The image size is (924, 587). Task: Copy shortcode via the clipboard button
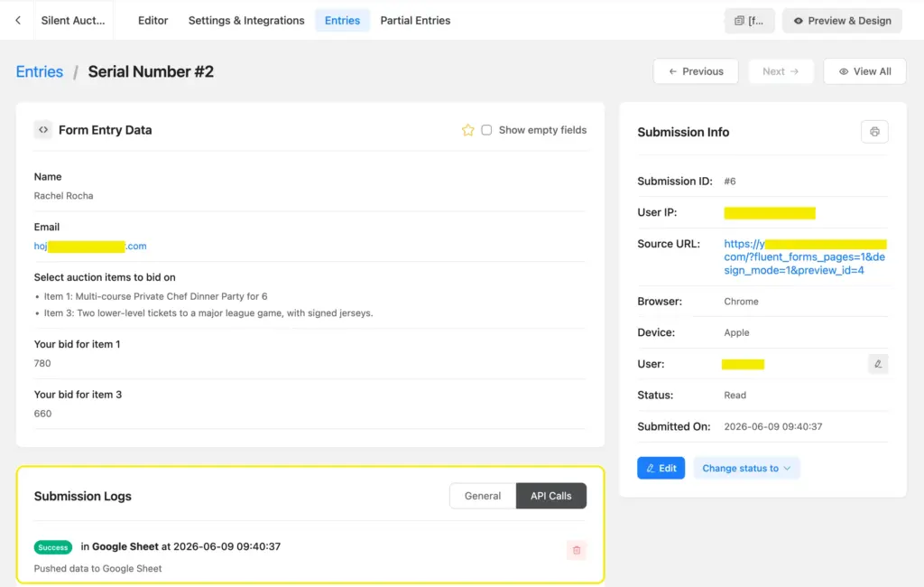749,21
